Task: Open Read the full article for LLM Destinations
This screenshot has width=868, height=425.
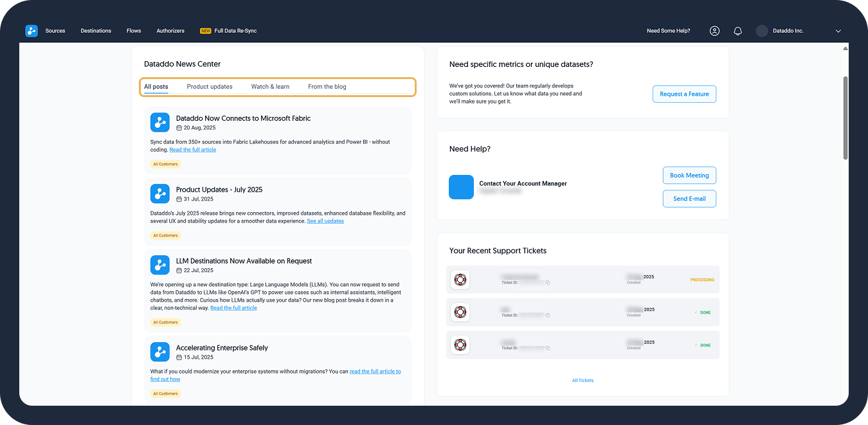Action: 233,308
